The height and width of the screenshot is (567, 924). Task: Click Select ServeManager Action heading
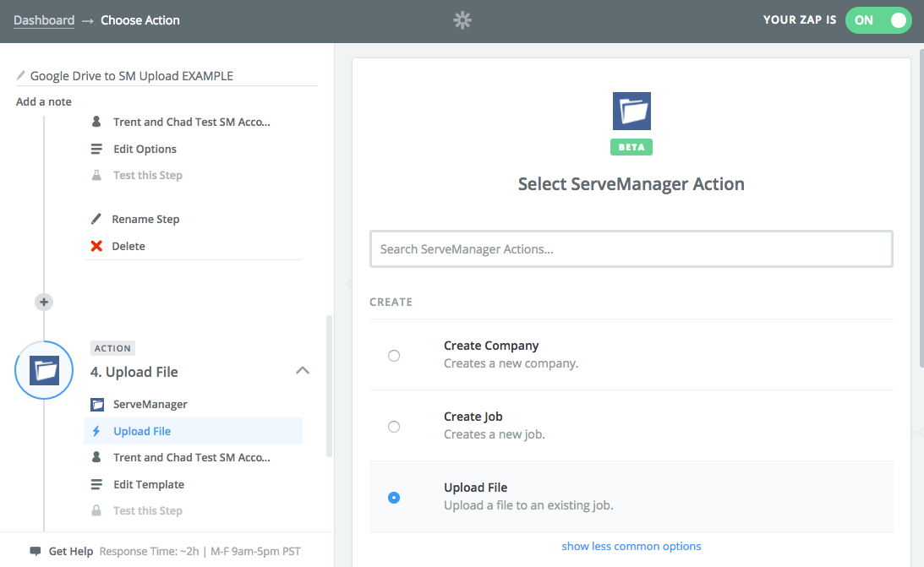tap(631, 183)
